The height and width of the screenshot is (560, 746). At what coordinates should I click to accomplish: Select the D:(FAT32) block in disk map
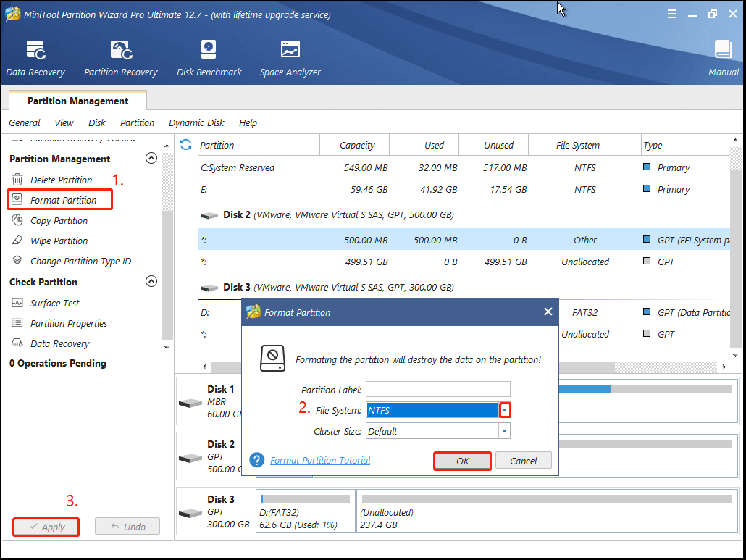click(306, 512)
